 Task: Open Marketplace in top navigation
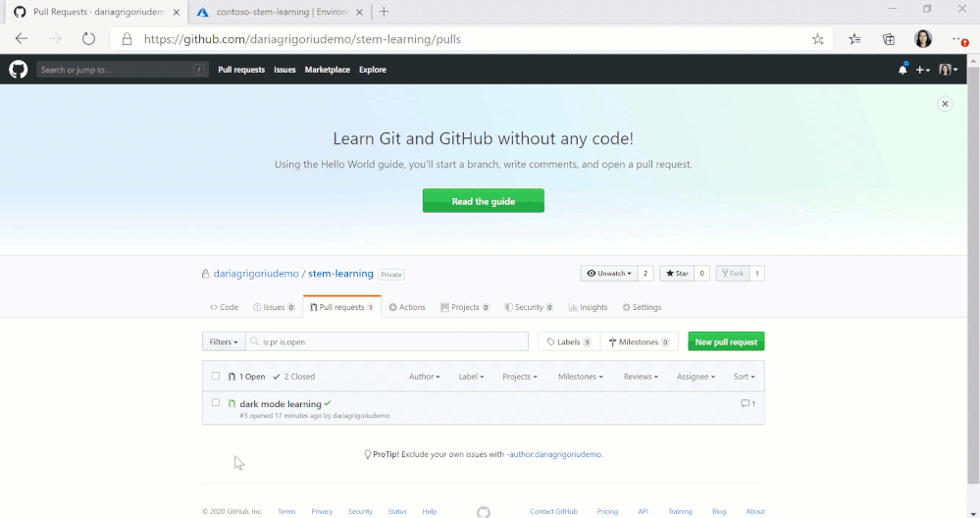[x=327, y=70]
